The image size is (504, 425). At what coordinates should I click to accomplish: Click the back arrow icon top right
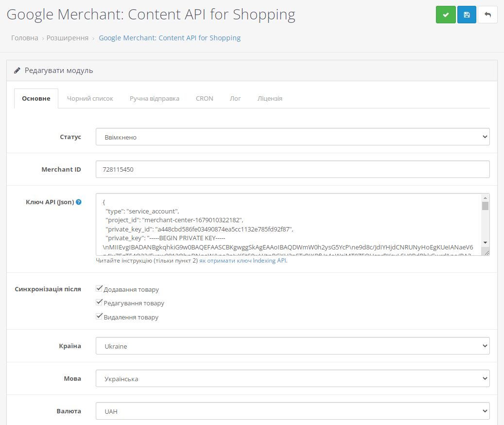click(487, 14)
